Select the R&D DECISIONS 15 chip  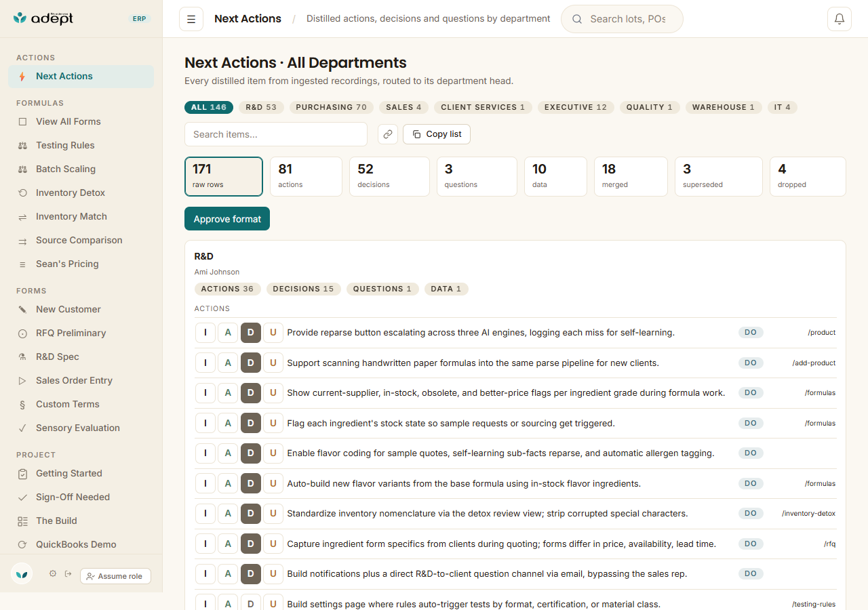coord(304,289)
